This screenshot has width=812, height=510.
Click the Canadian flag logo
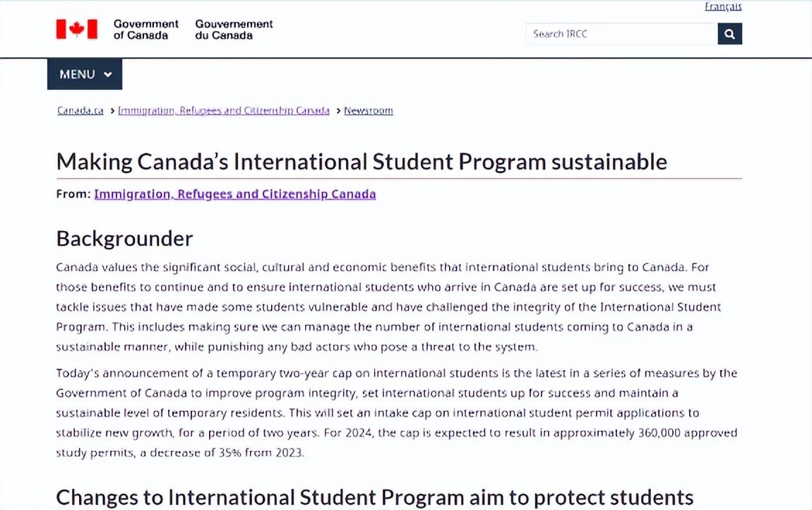click(x=77, y=29)
